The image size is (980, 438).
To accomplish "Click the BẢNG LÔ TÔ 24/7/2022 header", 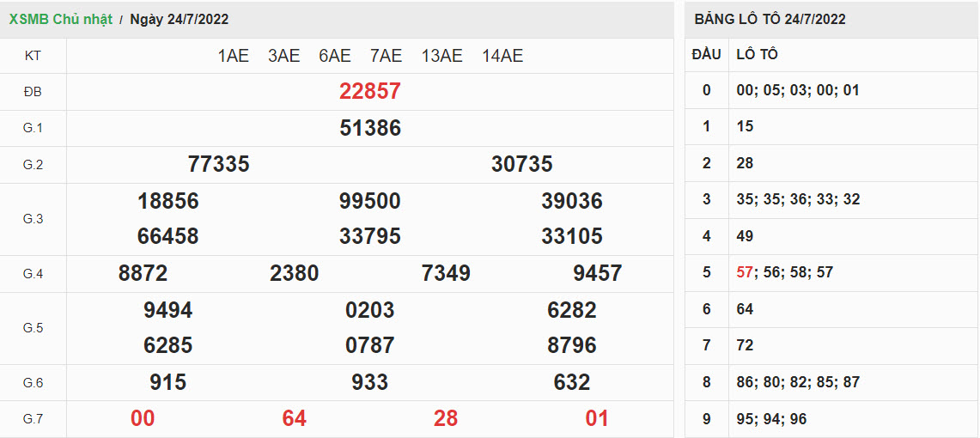I will pyautogui.click(x=770, y=19).
